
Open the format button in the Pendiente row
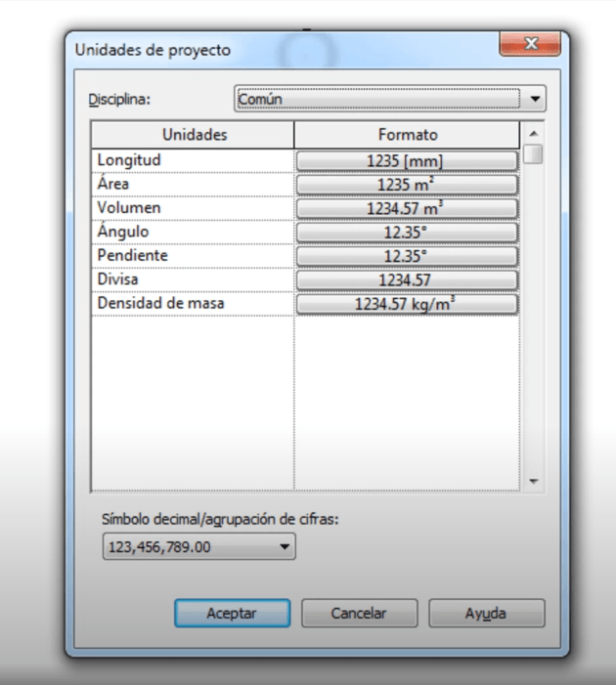406,256
